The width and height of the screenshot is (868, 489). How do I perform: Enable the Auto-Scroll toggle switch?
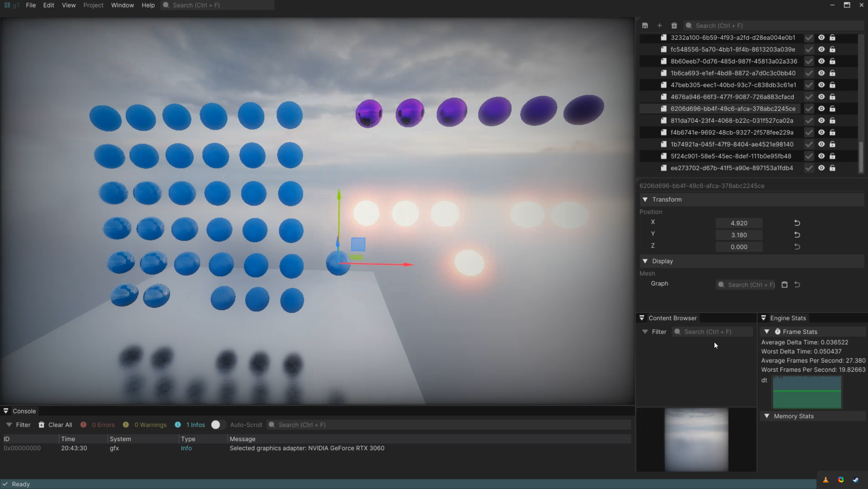click(218, 425)
